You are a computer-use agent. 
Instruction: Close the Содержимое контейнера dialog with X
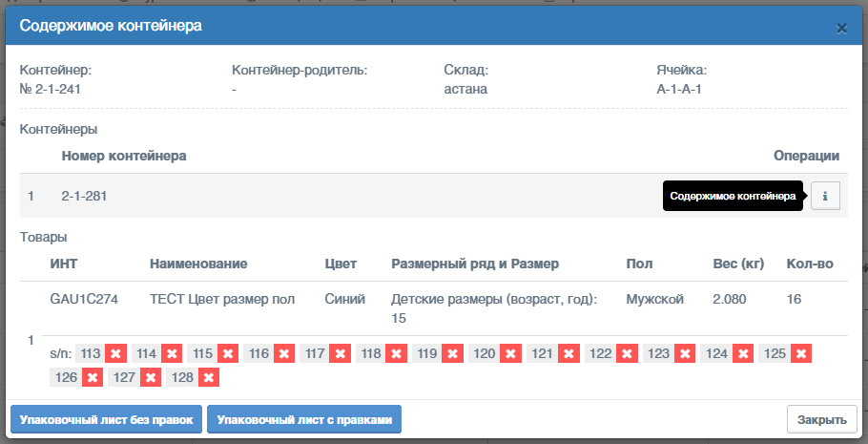[x=842, y=29]
